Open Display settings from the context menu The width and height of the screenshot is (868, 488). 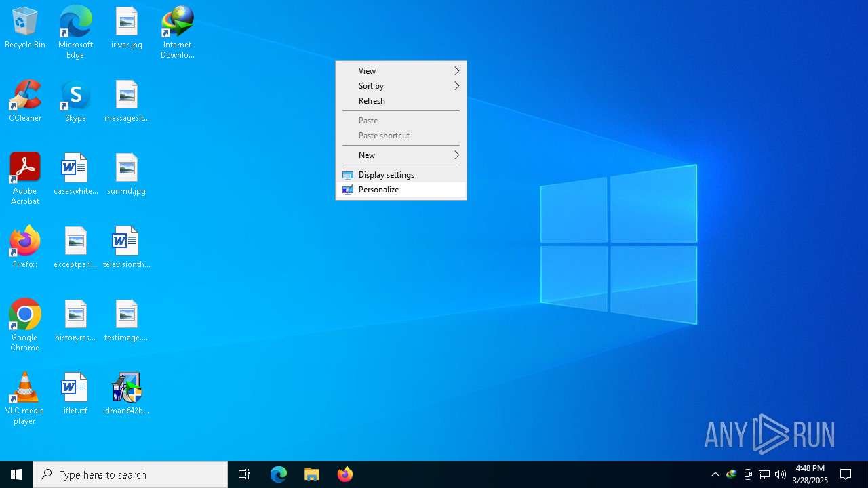(x=401, y=174)
